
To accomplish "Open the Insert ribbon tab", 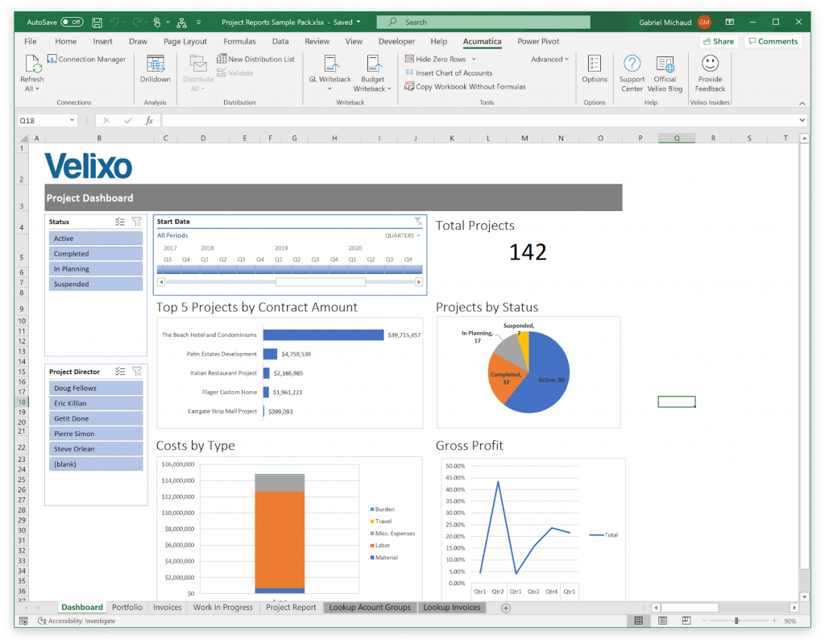I will pyautogui.click(x=102, y=41).
